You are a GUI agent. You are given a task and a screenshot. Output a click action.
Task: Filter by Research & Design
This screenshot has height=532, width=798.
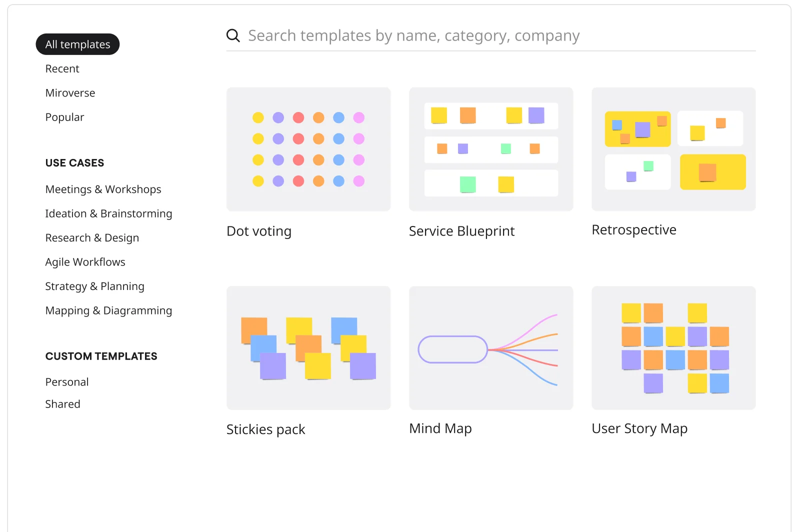(x=92, y=238)
